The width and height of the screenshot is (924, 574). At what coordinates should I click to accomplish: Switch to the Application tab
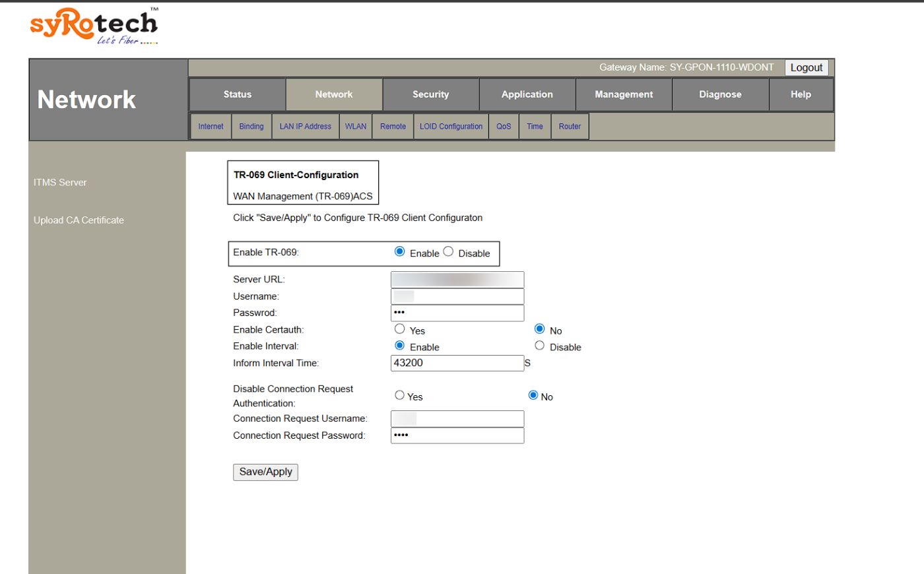pyautogui.click(x=527, y=94)
